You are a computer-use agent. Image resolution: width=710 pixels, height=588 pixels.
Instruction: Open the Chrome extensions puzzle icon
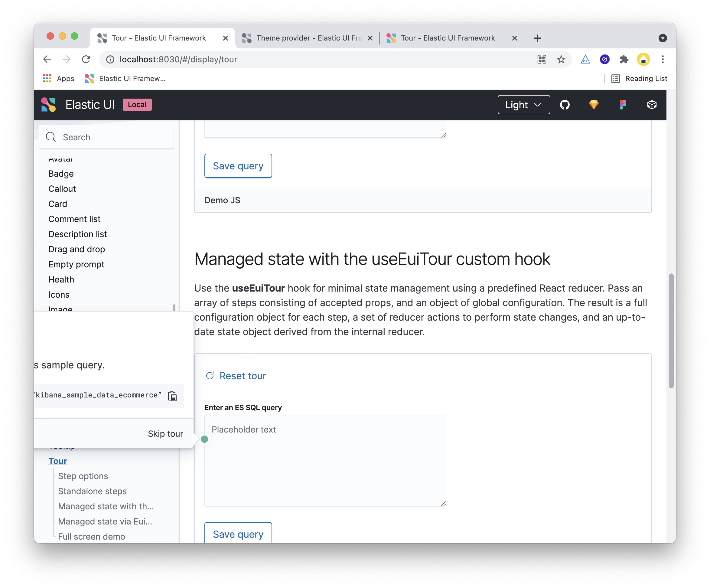(x=624, y=60)
